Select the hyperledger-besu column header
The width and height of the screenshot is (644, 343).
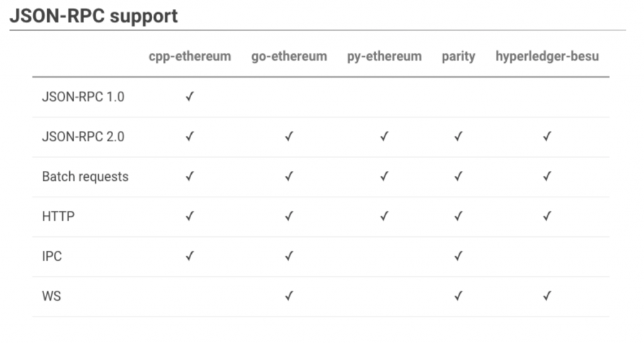click(547, 56)
